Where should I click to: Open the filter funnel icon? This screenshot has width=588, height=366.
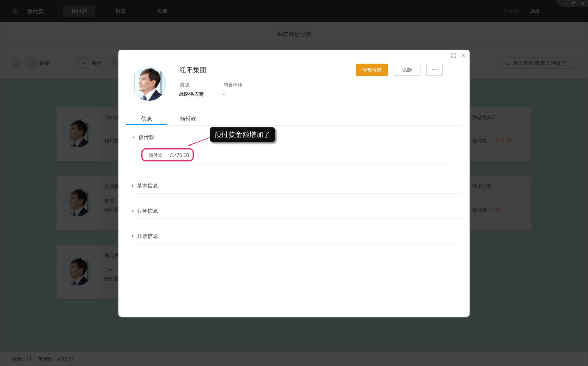click(x=115, y=63)
